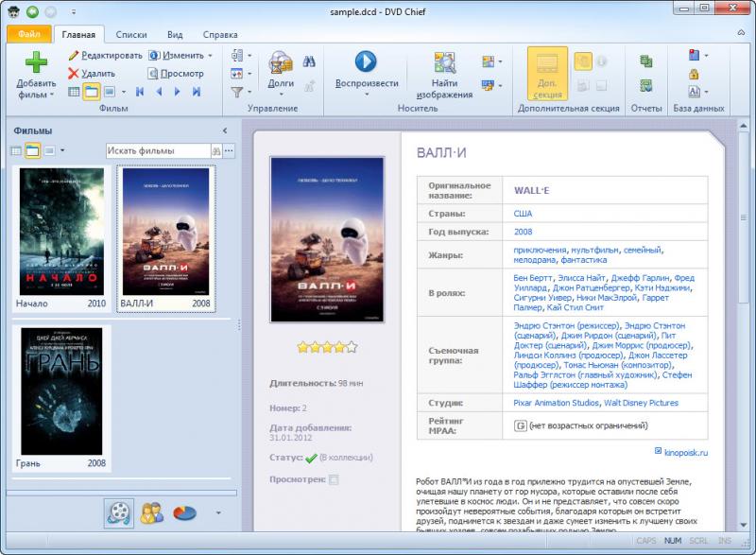Select thumbnails view icon in ribbon Фильм group
This screenshot has width=756, height=555.
(91, 92)
